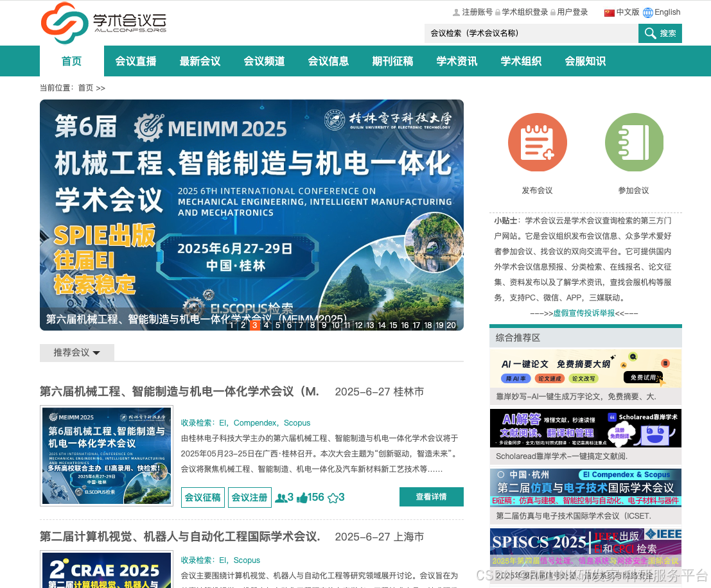Click the MEIMM 2025 conference thumbnail
The width and height of the screenshot is (711, 588).
107,456
